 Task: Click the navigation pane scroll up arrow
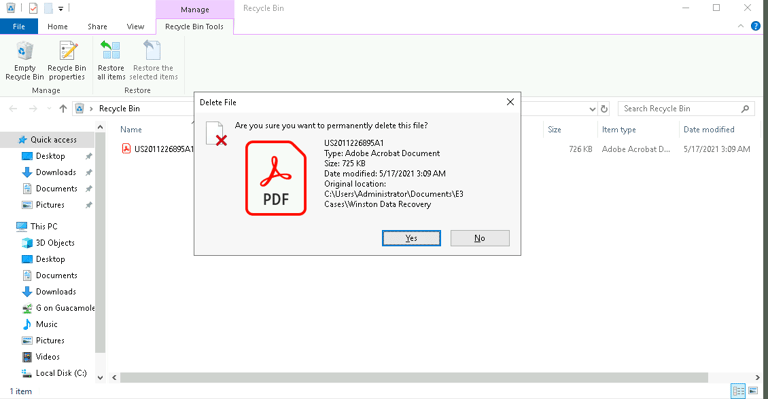(100, 127)
